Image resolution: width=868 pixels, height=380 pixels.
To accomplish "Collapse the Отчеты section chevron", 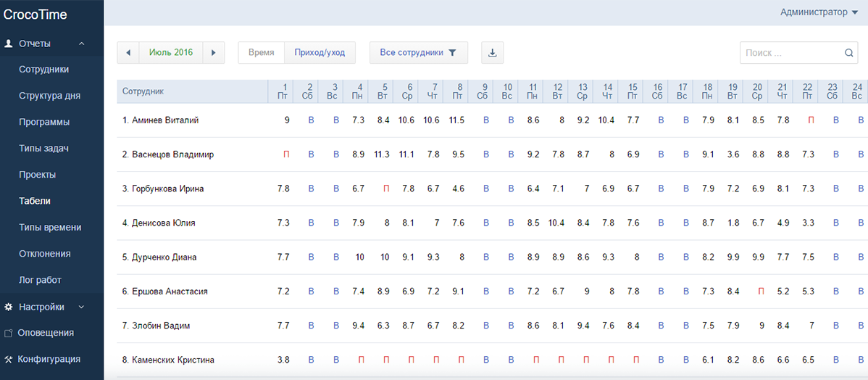I will [x=82, y=44].
